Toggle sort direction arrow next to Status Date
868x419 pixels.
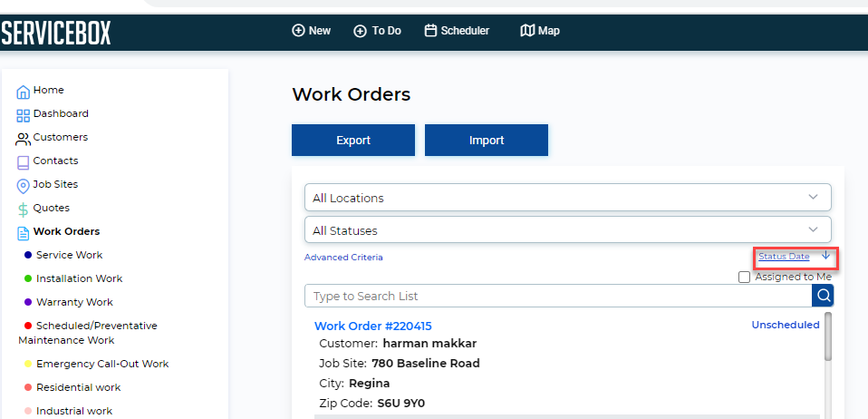tap(825, 255)
